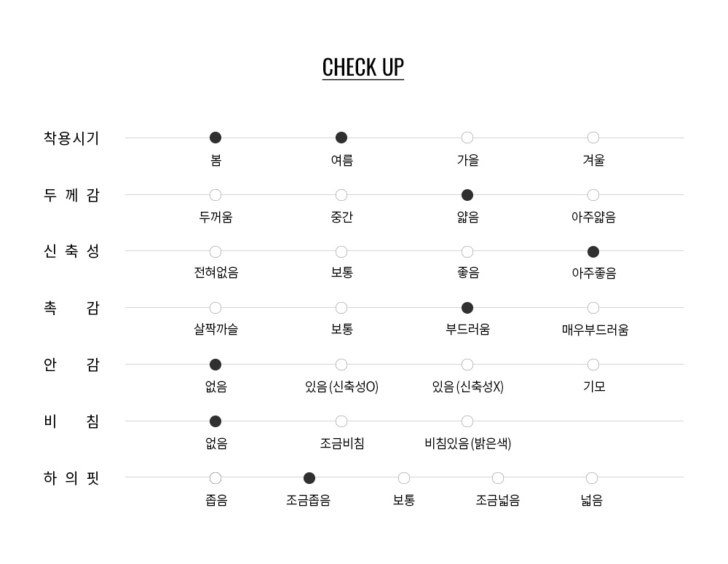
Task: Select the 겨울 dot in 착용시기 row
Action: tap(593, 138)
